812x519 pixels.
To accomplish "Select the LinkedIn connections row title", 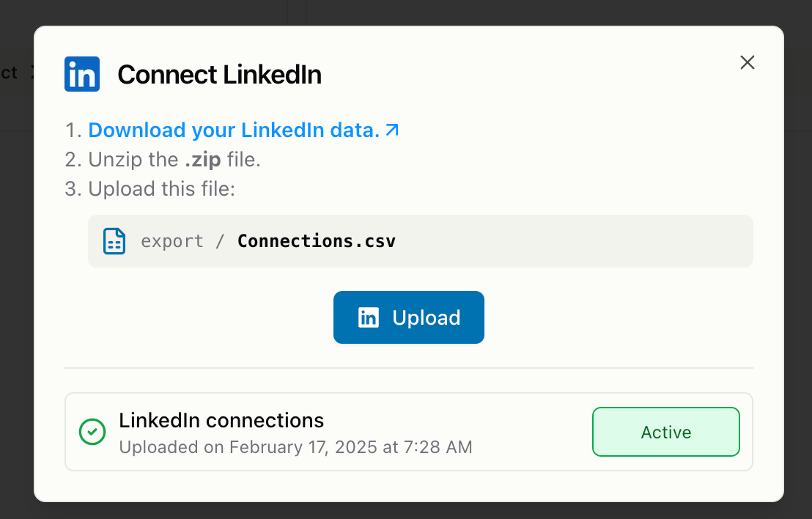I will (x=221, y=421).
